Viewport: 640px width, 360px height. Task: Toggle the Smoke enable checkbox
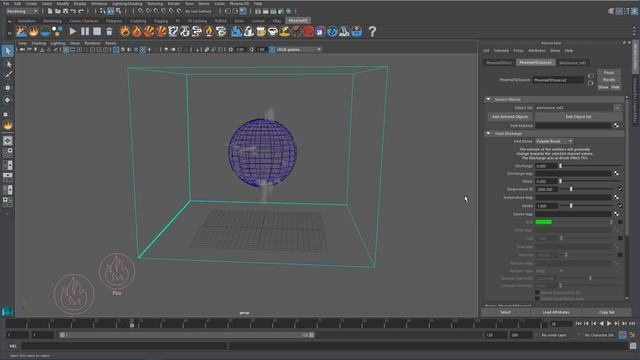(x=620, y=206)
